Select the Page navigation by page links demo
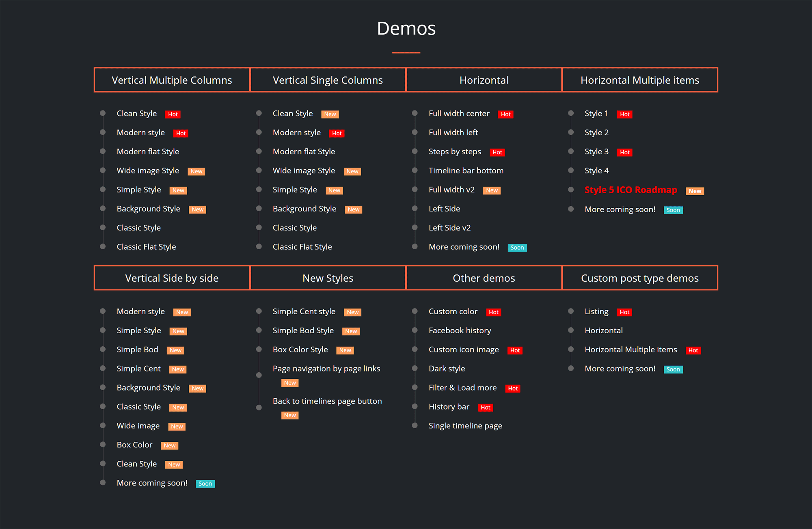The image size is (812, 529). click(x=326, y=369)
